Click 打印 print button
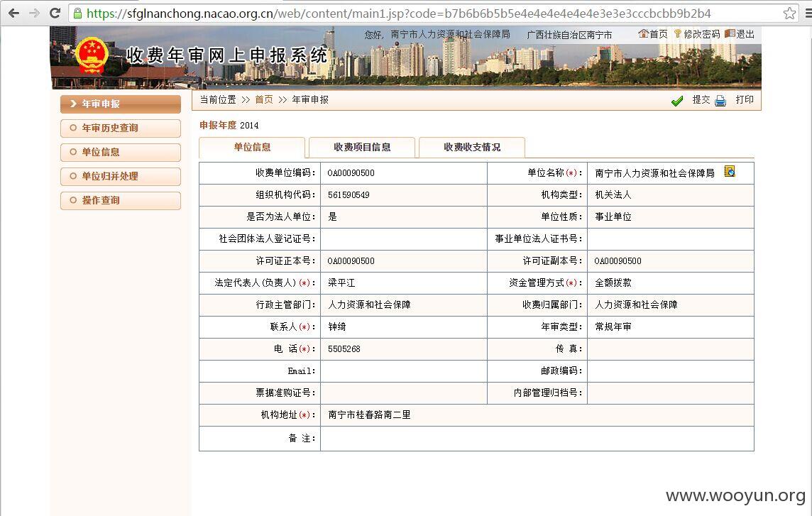The image size is (812, 516). (x=745, y=99)
